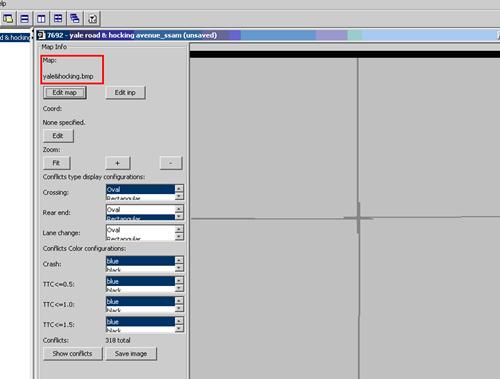Open the Edit map button
Viewport: 500px width, 379px height.
[x=65, y=93]
